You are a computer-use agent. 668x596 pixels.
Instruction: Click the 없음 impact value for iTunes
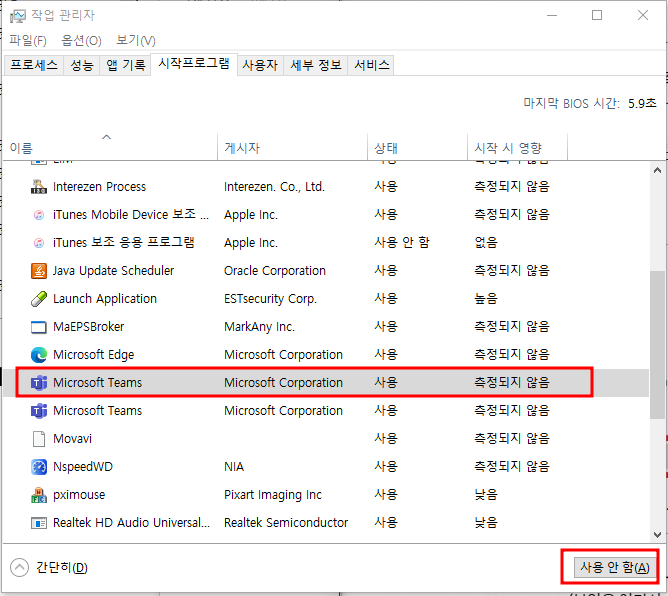486,242
